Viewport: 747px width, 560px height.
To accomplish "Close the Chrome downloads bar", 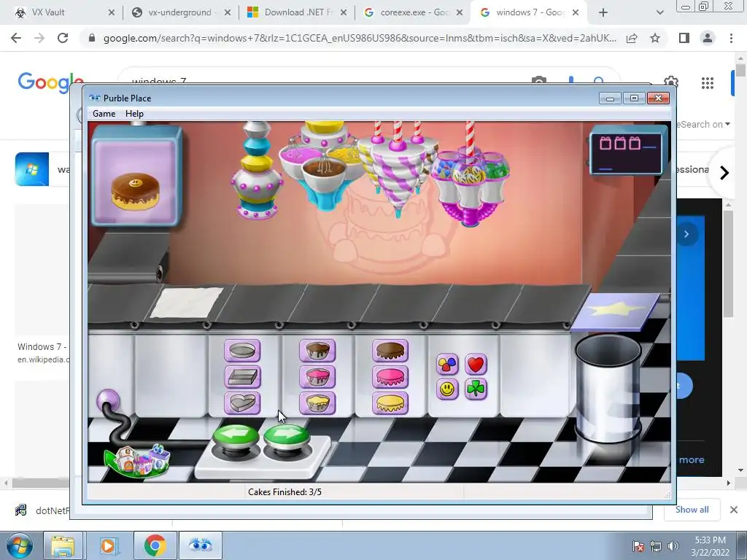I will tap(734, 510).
